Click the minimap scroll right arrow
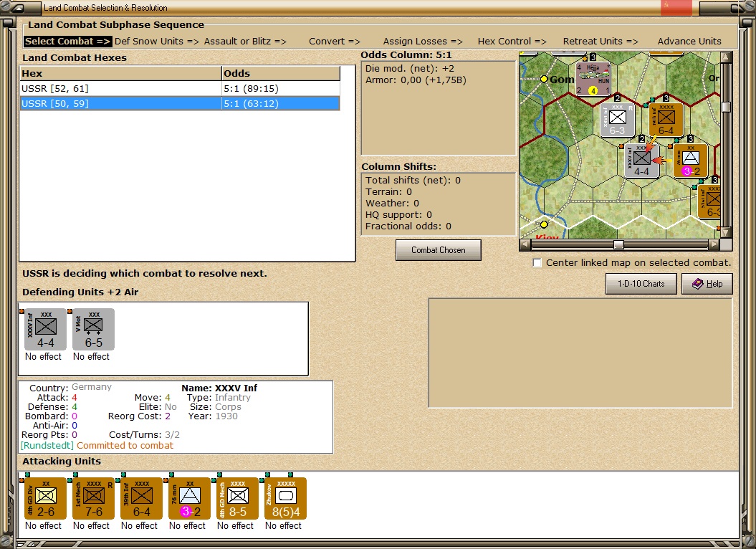 [714, 244]
